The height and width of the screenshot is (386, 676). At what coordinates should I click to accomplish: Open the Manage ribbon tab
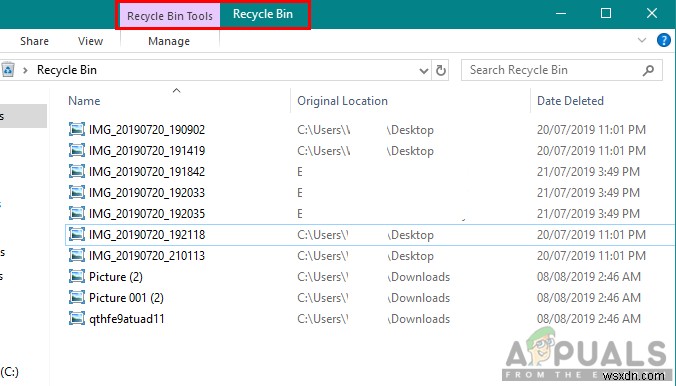(x=169, y=41)
